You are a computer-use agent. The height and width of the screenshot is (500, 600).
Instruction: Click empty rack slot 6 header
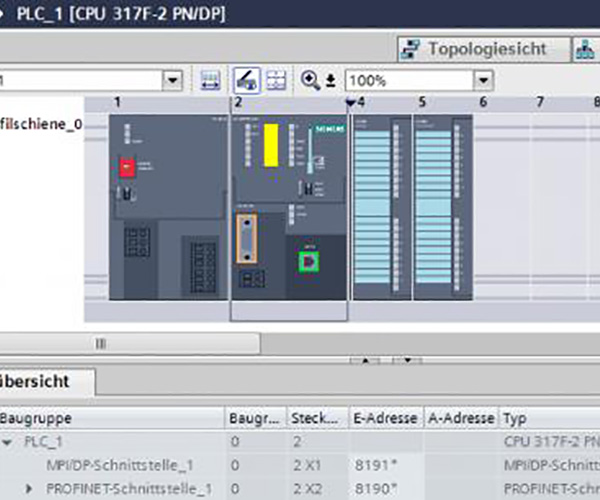(x=483, y=102)
